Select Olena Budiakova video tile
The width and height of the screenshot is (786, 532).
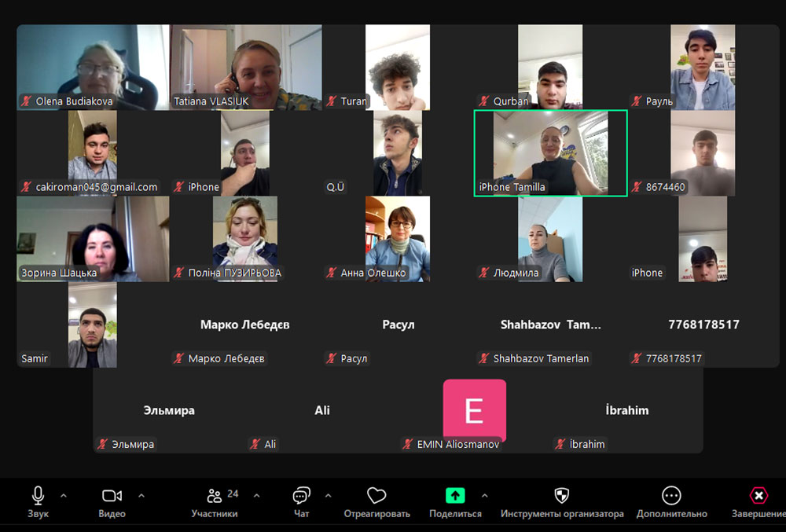point(94,67)
